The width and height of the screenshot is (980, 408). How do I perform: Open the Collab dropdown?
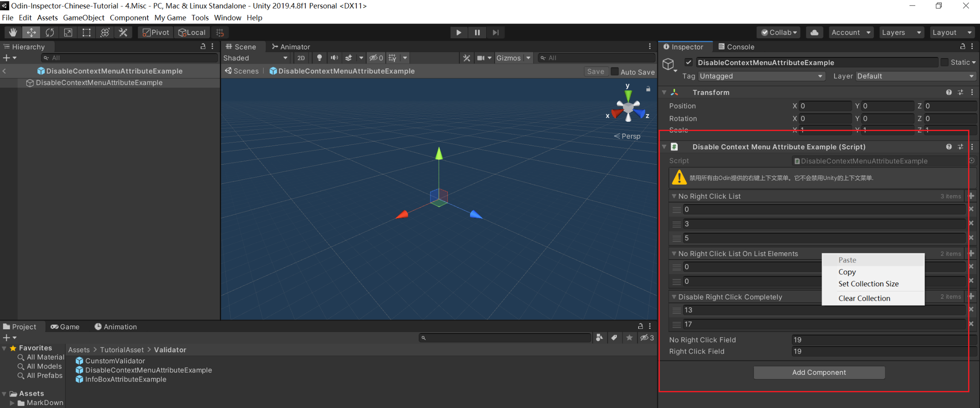[779, 32]
